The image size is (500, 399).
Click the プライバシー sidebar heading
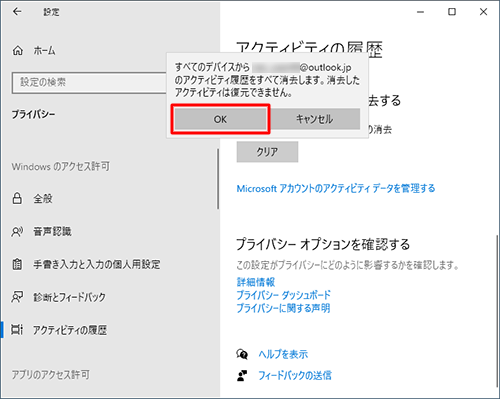tap(34, 114)
